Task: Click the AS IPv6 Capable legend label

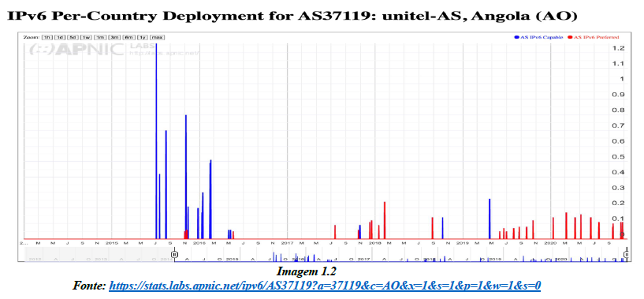Action: (x=542, y=37)
